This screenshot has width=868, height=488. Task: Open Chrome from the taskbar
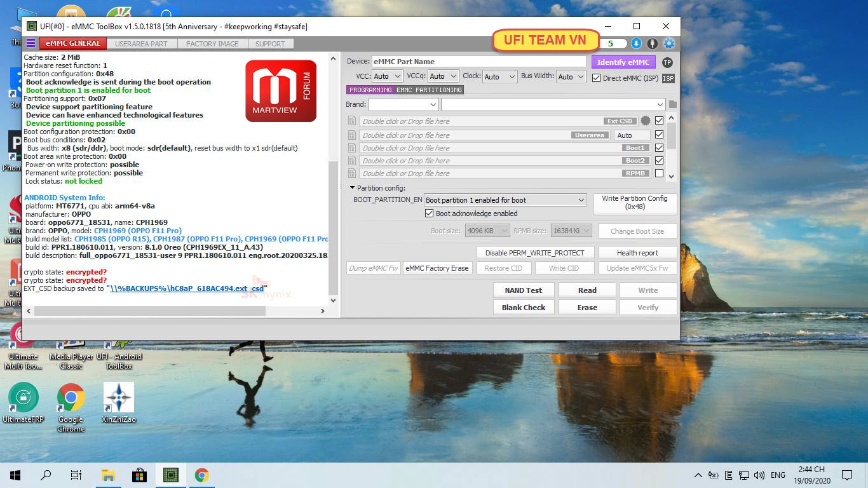pos(201,475)
